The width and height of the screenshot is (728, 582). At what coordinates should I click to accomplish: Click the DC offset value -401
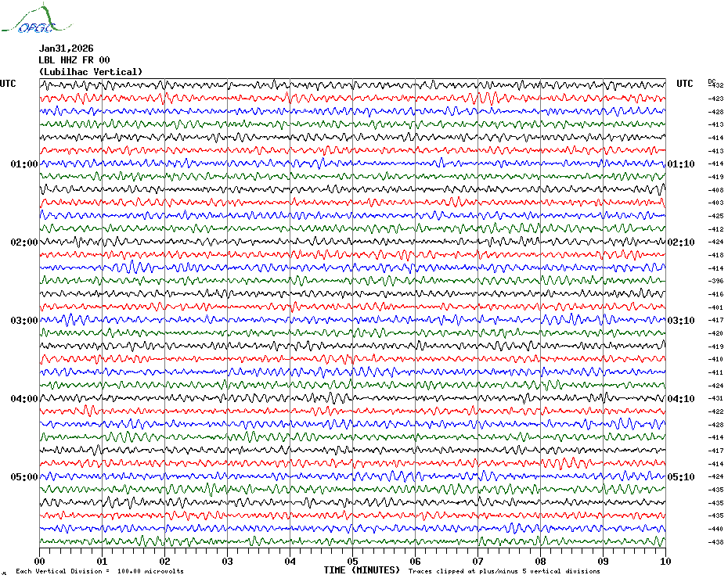click(x=716, y=307)
